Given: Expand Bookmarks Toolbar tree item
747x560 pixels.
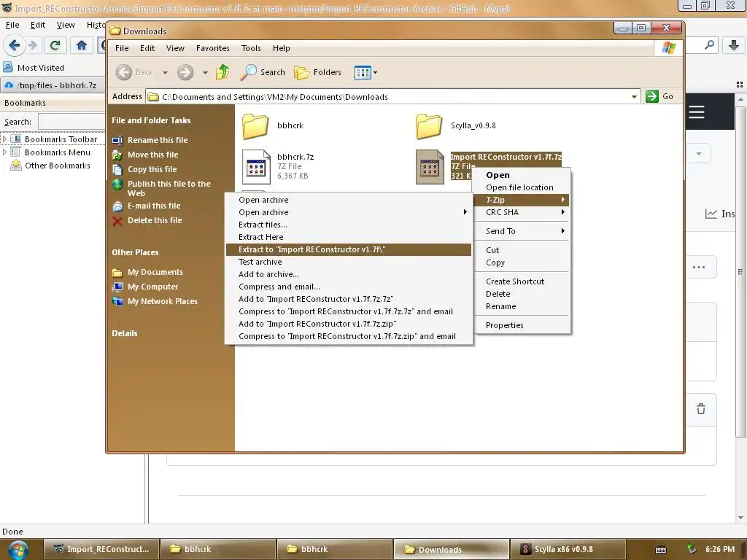Looking at the screenshot, I should tap(5, 139).
